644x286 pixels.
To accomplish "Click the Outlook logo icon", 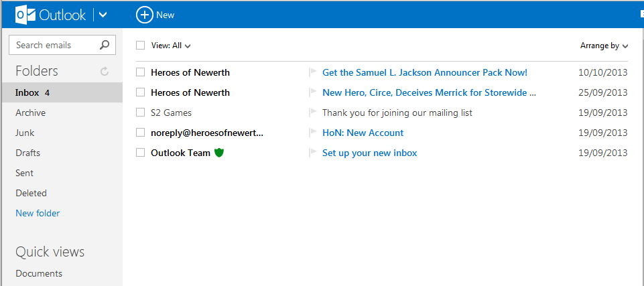I will pos(25,15).
